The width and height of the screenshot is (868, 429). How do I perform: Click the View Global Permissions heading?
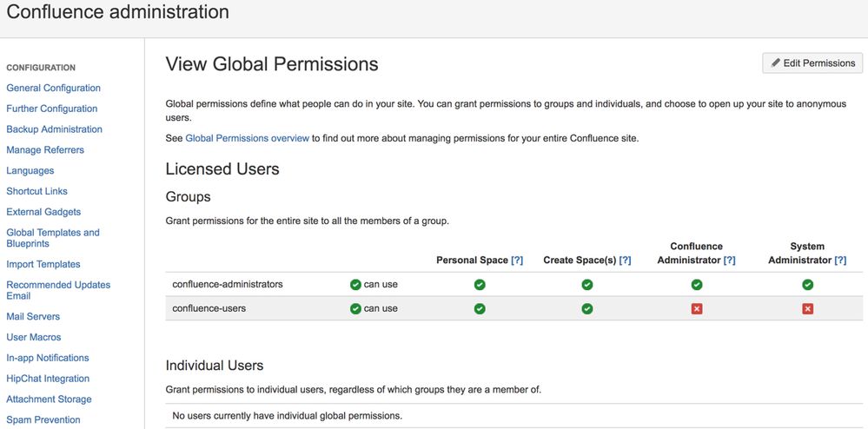[x=272, y=64]
